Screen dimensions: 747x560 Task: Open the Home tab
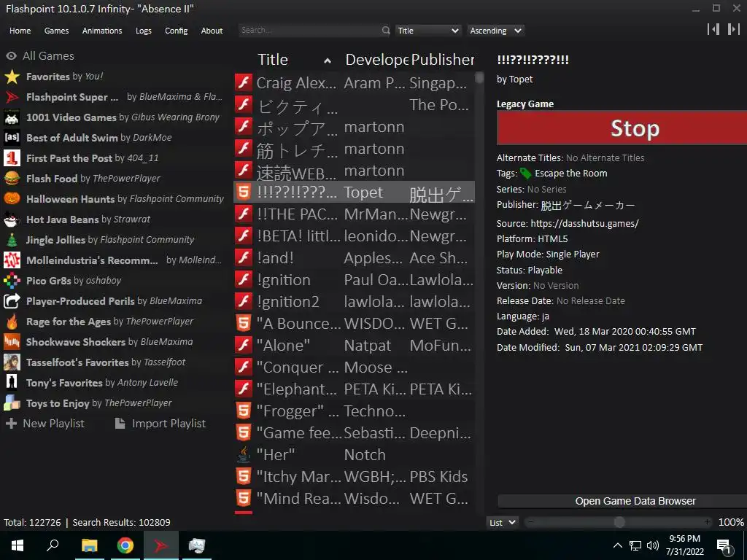(x=20, y=31)
